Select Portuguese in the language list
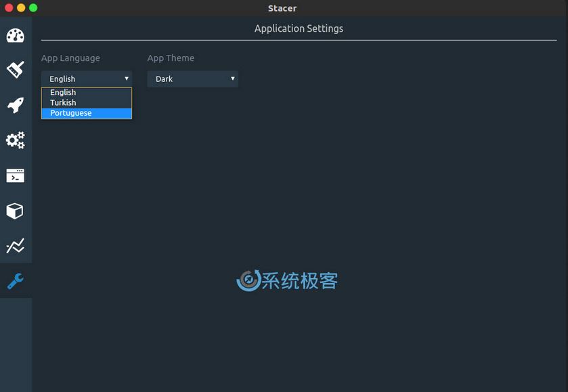This screenshot has width=568, height=392. click(71, 113)
